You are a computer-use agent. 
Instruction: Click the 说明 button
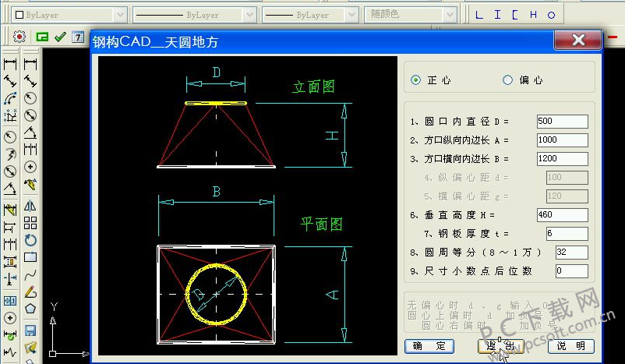coord(571,345)
